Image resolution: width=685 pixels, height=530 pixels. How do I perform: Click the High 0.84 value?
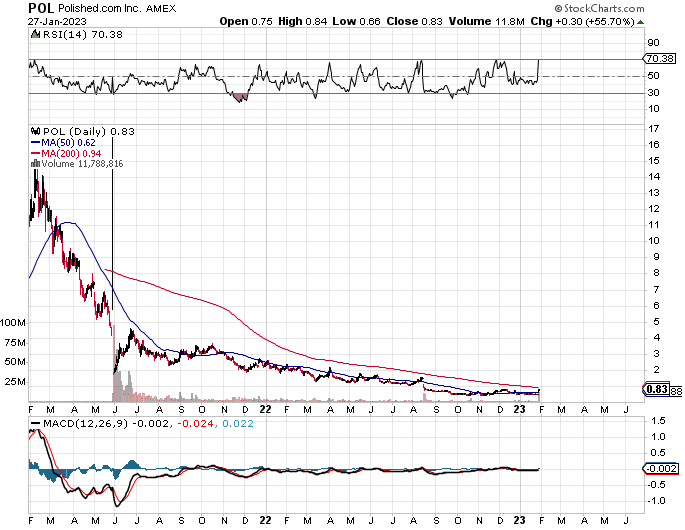click(302, 21)
